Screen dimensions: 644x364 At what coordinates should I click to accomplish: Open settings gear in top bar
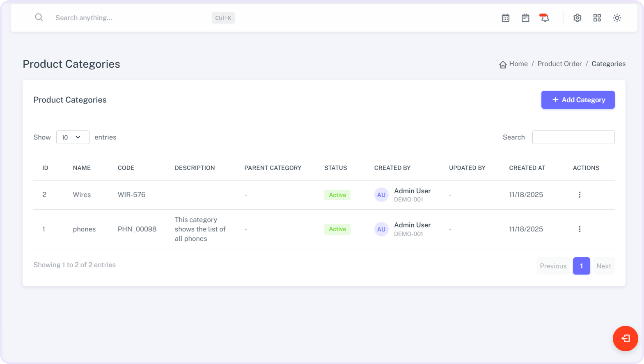tap(578, 18)
